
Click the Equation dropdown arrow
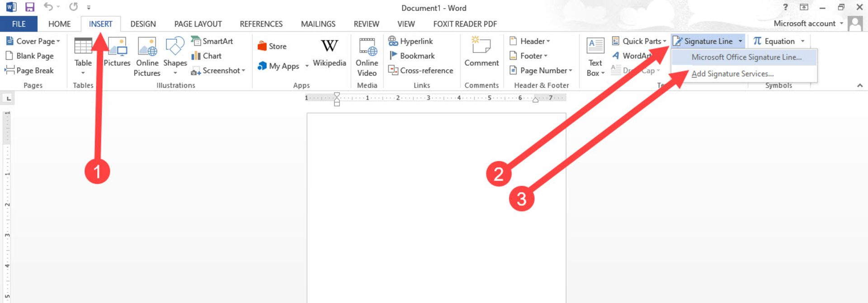pyautogui.click(x=803, y=41)
